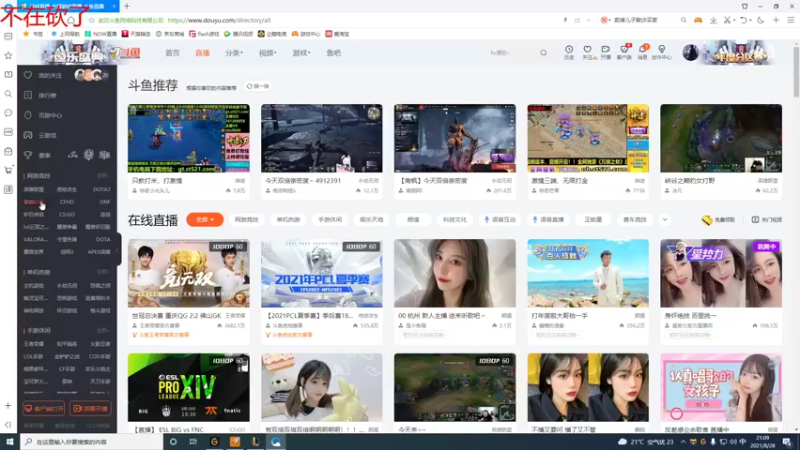Go to 首页 in top navigation

[172, 53]
